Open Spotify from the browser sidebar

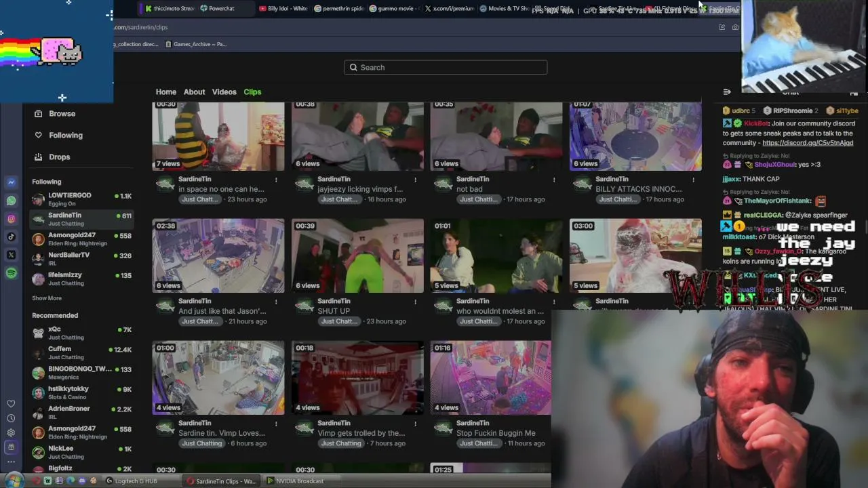click(12, 273)
